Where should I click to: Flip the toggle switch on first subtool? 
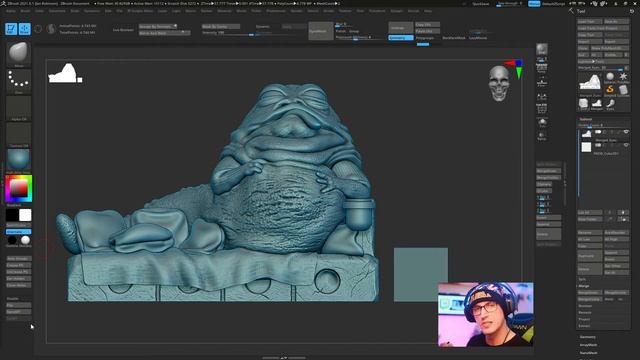coord(598,132)
